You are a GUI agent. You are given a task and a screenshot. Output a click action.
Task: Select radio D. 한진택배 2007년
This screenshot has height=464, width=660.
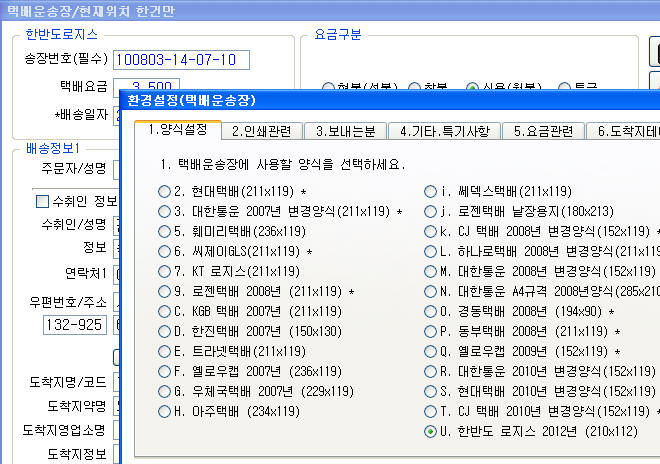tap(164, 331)
